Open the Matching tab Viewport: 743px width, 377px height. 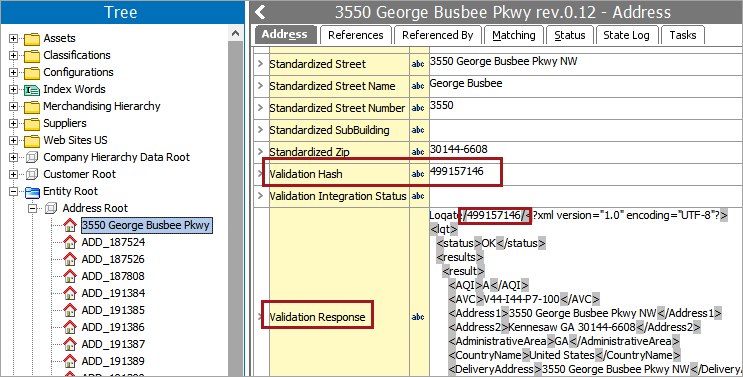click(x=514, y=35)
